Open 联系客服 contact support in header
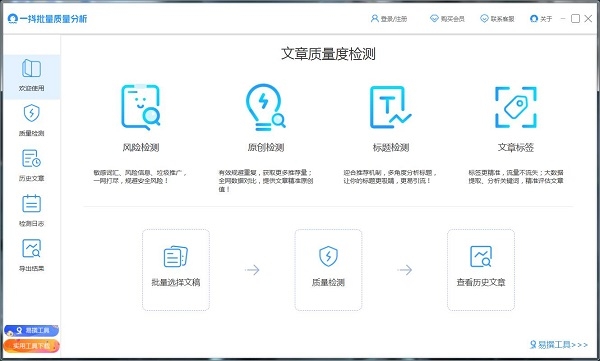The width and height of the screenshot is (600, 361). tap(497, 18)
